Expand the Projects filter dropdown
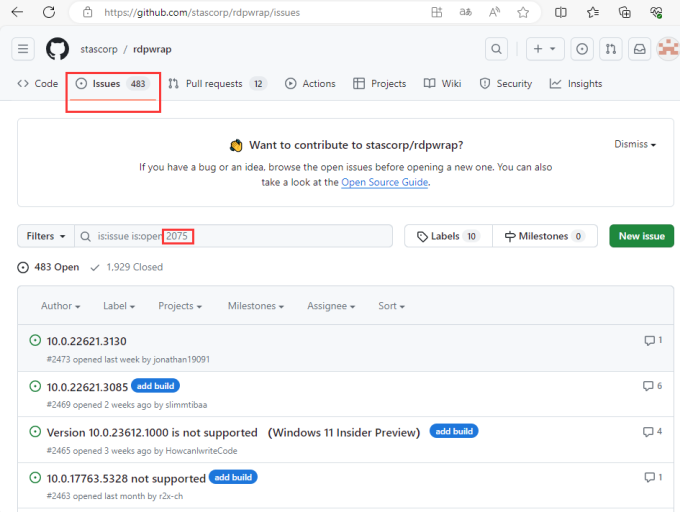 (x=180, y=306)
